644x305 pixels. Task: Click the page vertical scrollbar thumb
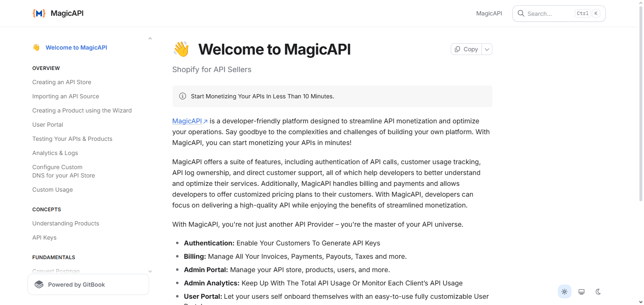tap(641, 104)
